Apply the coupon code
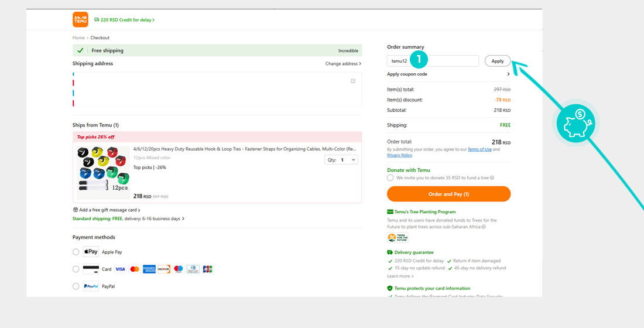 tap(498, 61)
